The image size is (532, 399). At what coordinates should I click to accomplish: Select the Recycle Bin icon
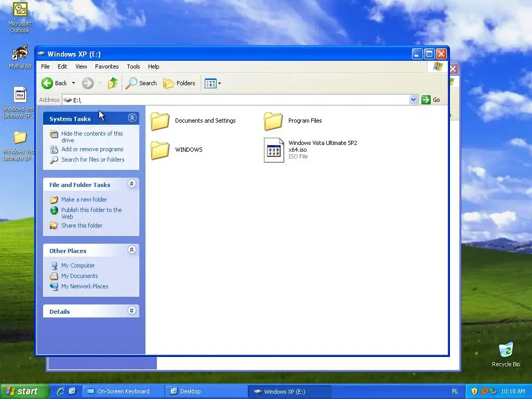(x=506, y=350)
